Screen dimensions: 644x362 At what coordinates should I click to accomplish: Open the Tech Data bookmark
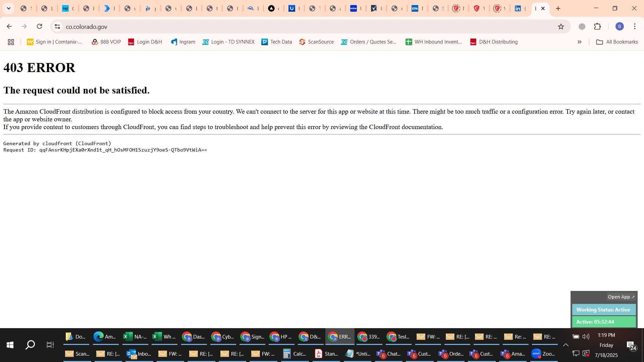click(x=277, y=42)
